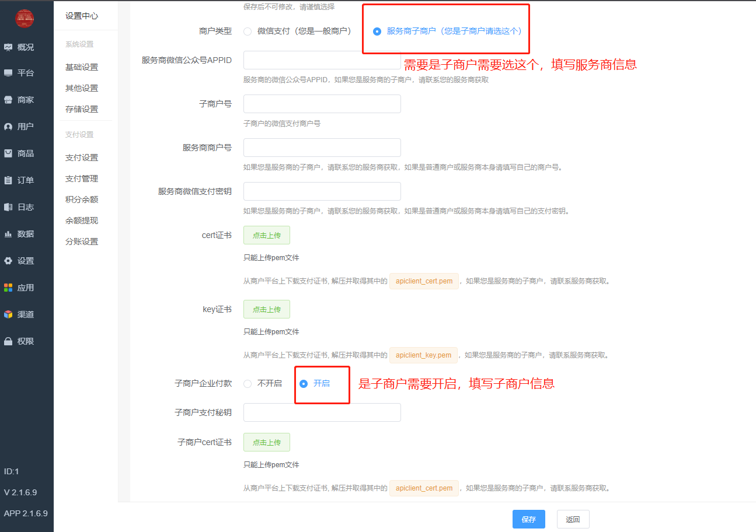Image resolution: width=756 pixels, height=532 pixels.
Task: Click the 商家 merchant store icon
Action: click(8, 100)
